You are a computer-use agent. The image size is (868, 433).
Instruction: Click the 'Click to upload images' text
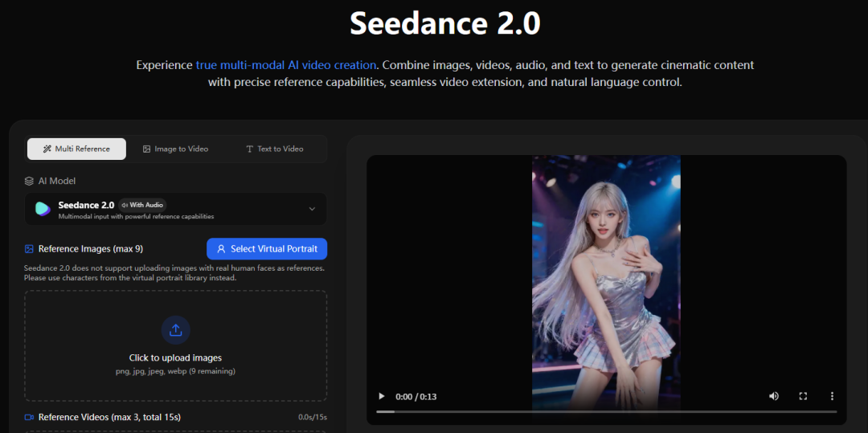pyautogui.click(x=175, y=357)
